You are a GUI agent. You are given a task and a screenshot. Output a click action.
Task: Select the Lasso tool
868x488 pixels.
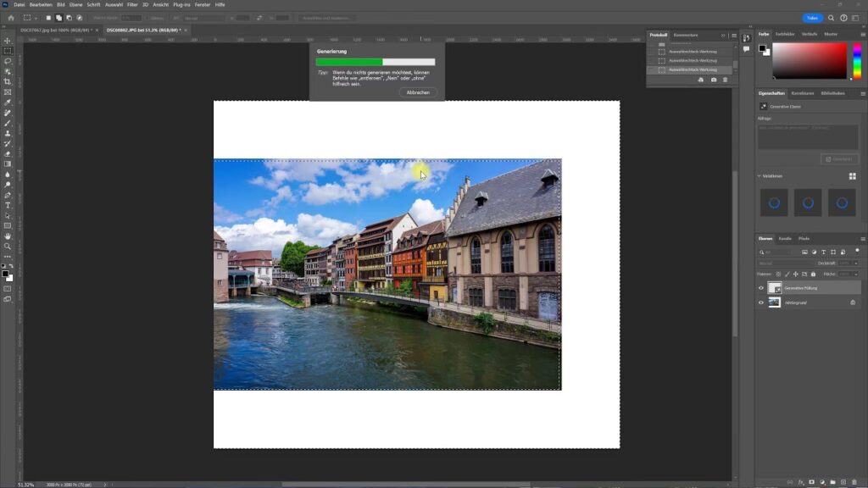pos(8,61)
